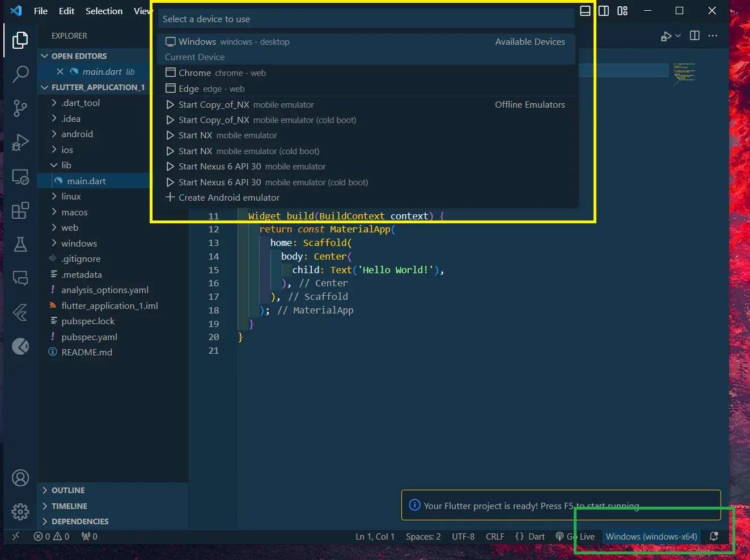
Task: Open Run and Debug view icon
Action: (x=20, y=142)
